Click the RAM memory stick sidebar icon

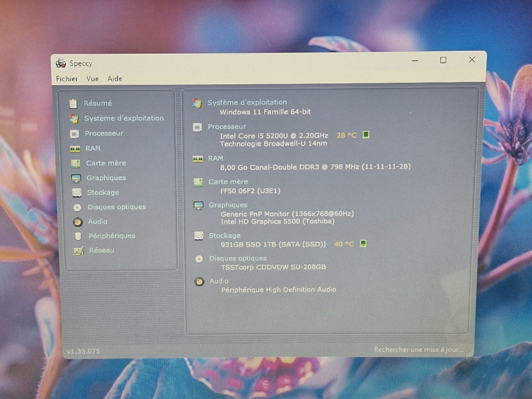pos(75,149)
